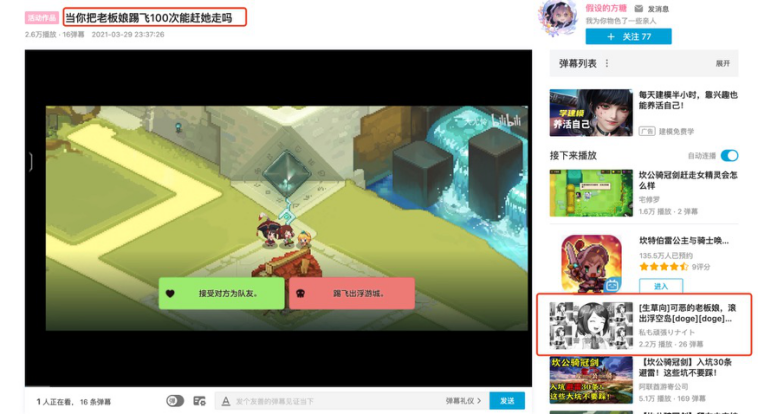Click the 发送 send button
Image resolution: width=758 pixels, height=414 pixels.
click(507, 401)
